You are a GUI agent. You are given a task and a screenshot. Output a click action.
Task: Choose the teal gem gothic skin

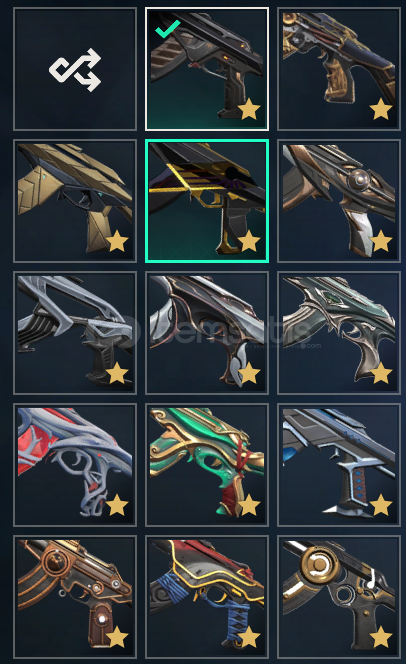pos(339,333)
